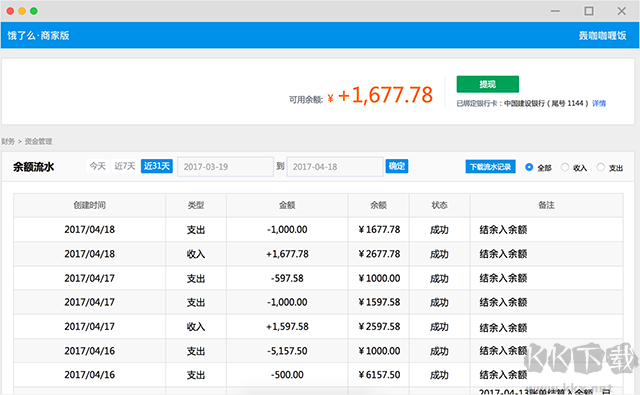640x395 pixels.
Task: Click the 备注 column header
Action: (x=546, y=205)
